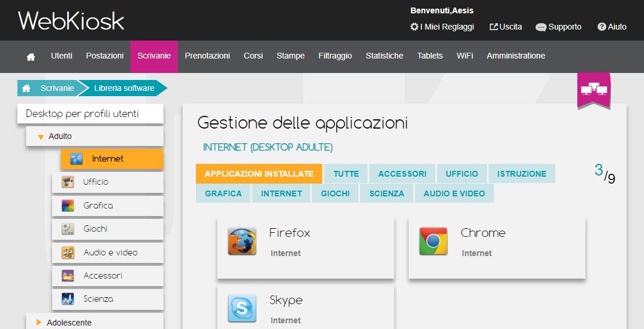
Task: Click the gear icon beside I Miei Reglaggi
Action: click(x=414, y=27)
